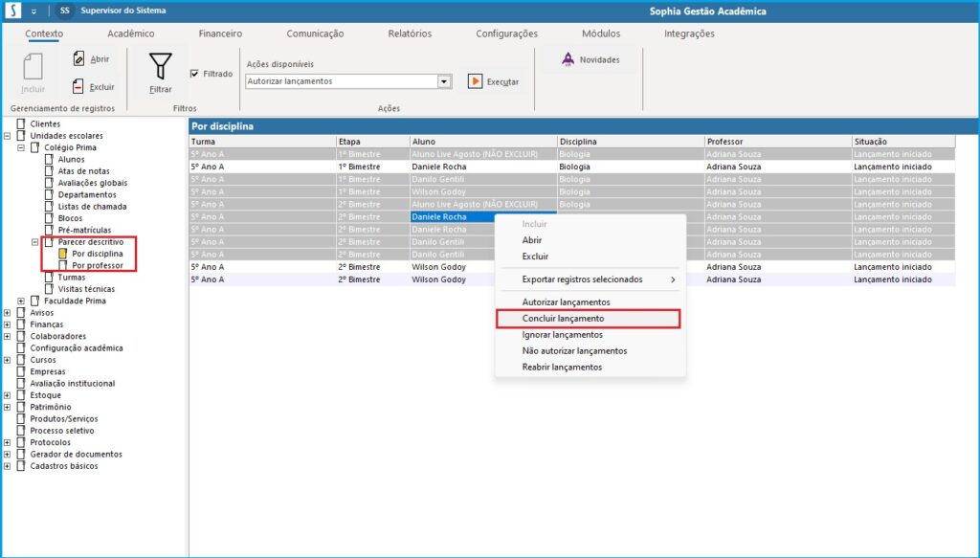The image size is (980, 558).
Task: Expand the Colaboradores tree node
Action: coord(7,336)
